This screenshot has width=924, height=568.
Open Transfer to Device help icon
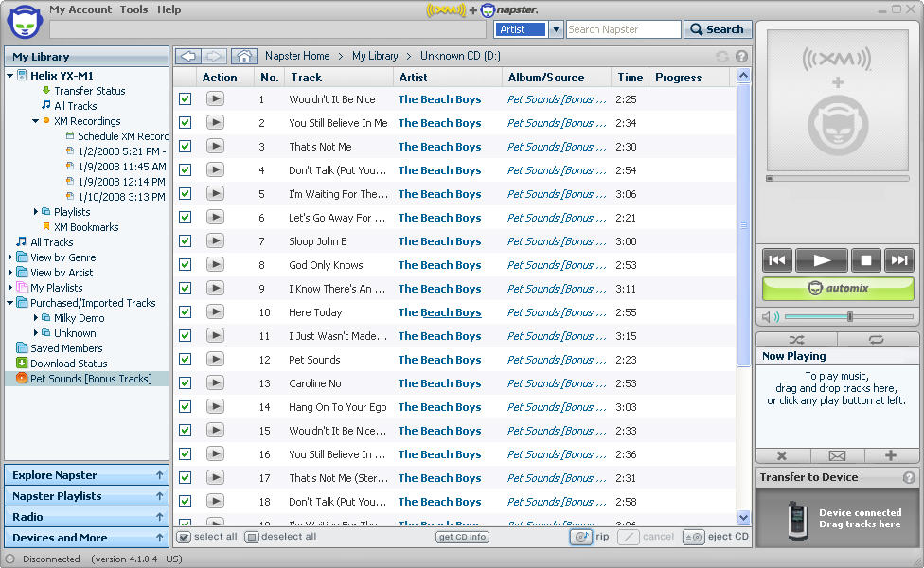click(909, 477)
